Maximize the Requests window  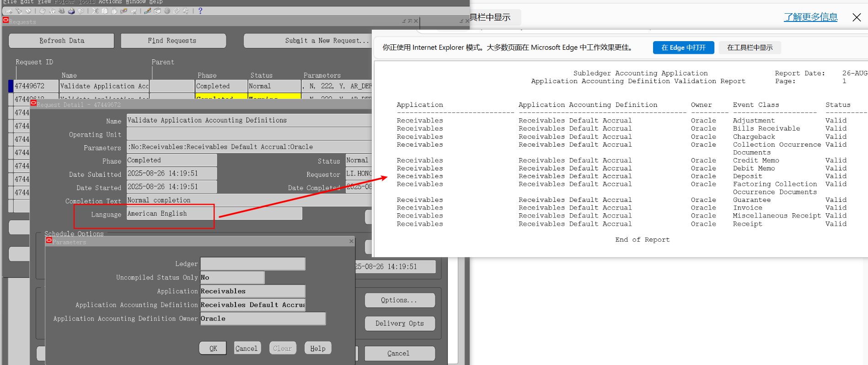pos(410,21)
